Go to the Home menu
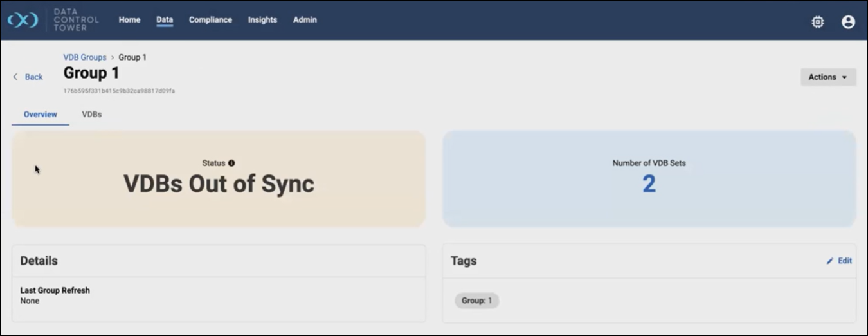The image size is (868, 336). click(x=129, y=20)
